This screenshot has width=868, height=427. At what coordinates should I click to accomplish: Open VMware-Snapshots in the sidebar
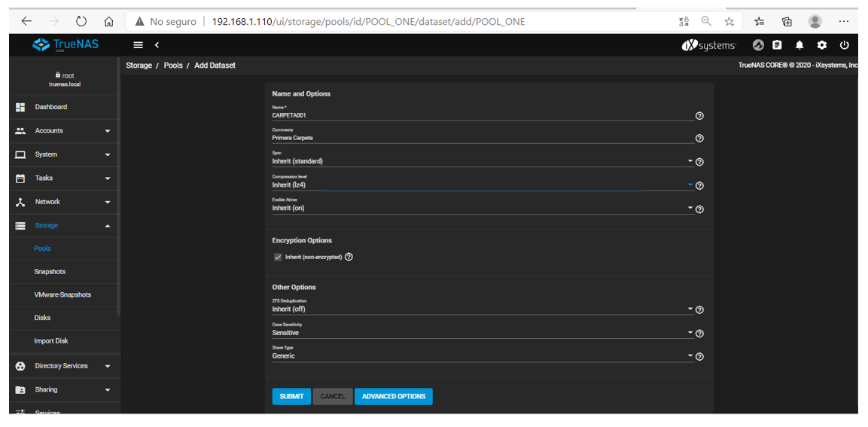[x=62, y=295]
